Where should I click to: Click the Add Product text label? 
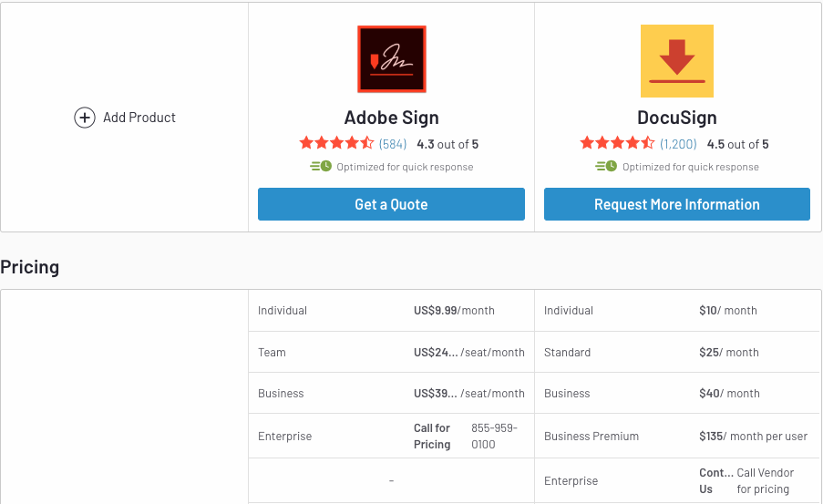[x=139, y=118]
